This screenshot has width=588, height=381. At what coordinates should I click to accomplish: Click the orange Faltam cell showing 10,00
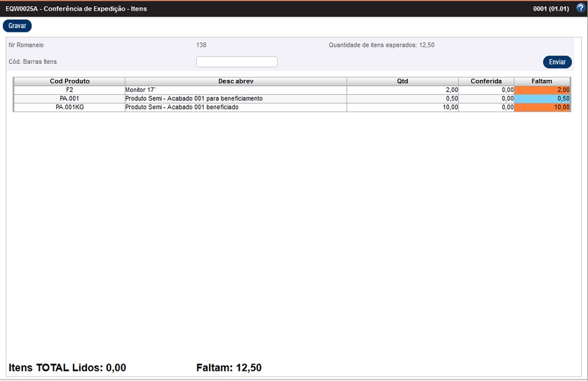pos(542,107)
